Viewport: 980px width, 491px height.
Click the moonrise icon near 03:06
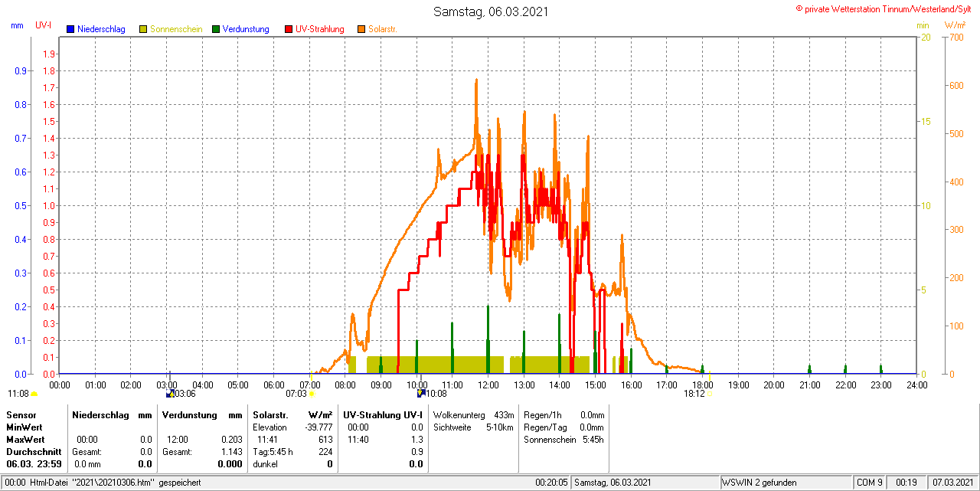pos(170,394)
